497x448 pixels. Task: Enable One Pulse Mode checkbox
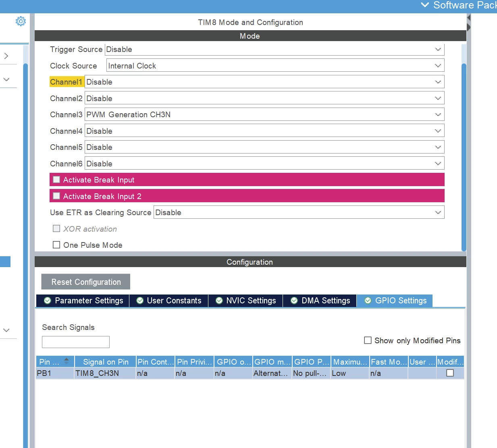click(x=56, y=245)
